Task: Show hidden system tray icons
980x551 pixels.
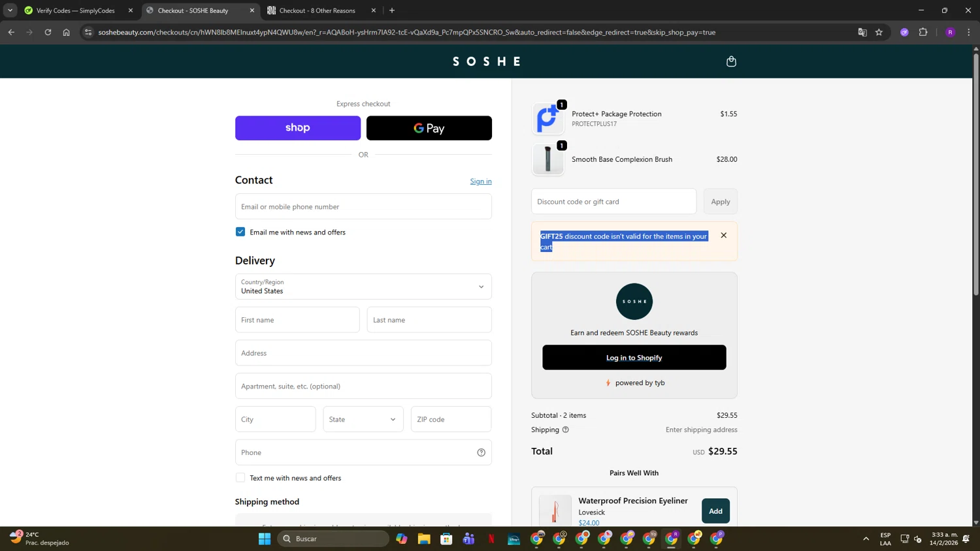Action: pyautogui.click(x=866, y=539)
